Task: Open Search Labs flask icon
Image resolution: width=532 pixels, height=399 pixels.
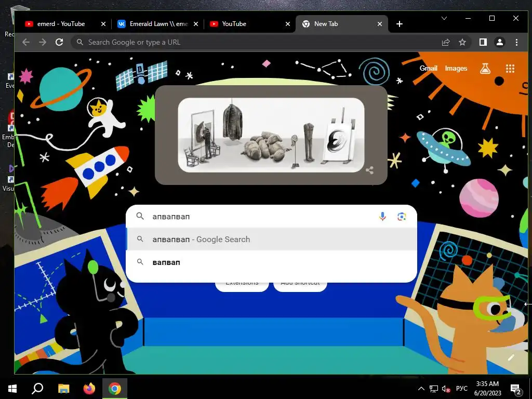Action: 485,69
